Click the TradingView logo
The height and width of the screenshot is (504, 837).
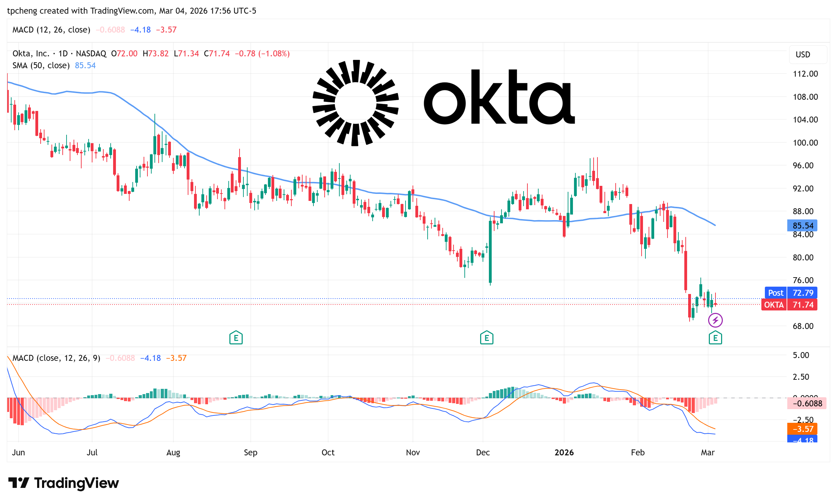64,483
